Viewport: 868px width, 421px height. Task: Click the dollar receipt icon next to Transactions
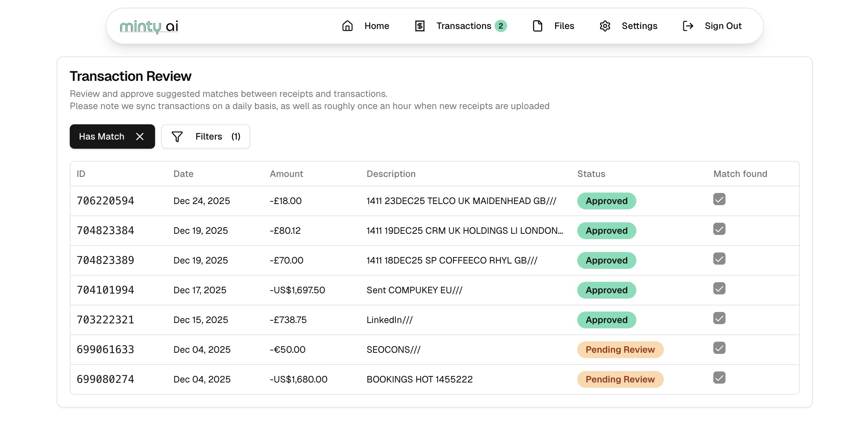[x=420, y=26]
